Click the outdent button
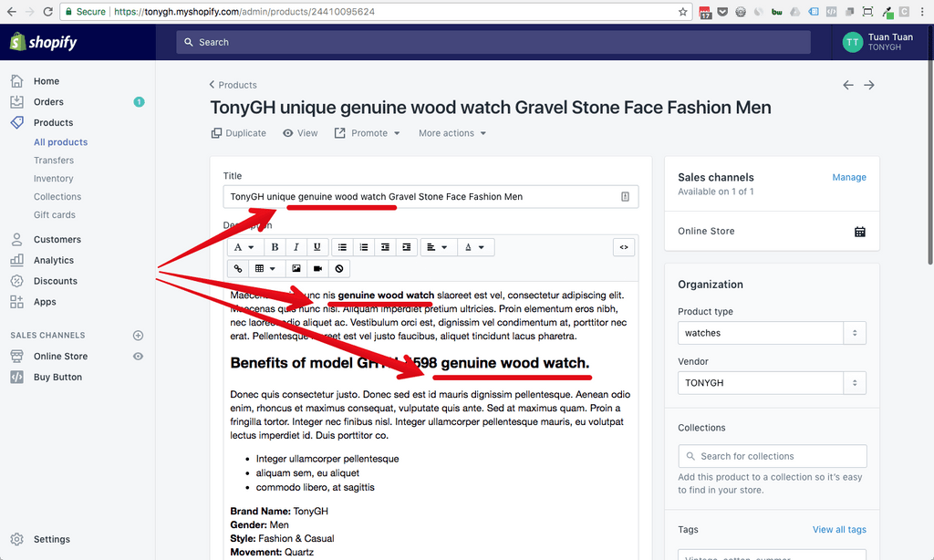 [386, 247]
